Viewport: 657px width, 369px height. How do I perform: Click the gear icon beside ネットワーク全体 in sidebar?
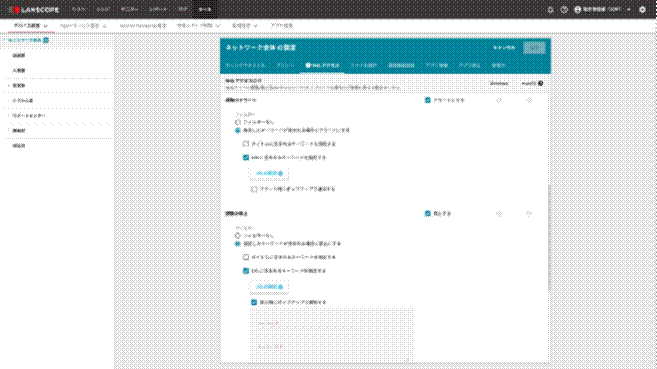click(46, 40)
